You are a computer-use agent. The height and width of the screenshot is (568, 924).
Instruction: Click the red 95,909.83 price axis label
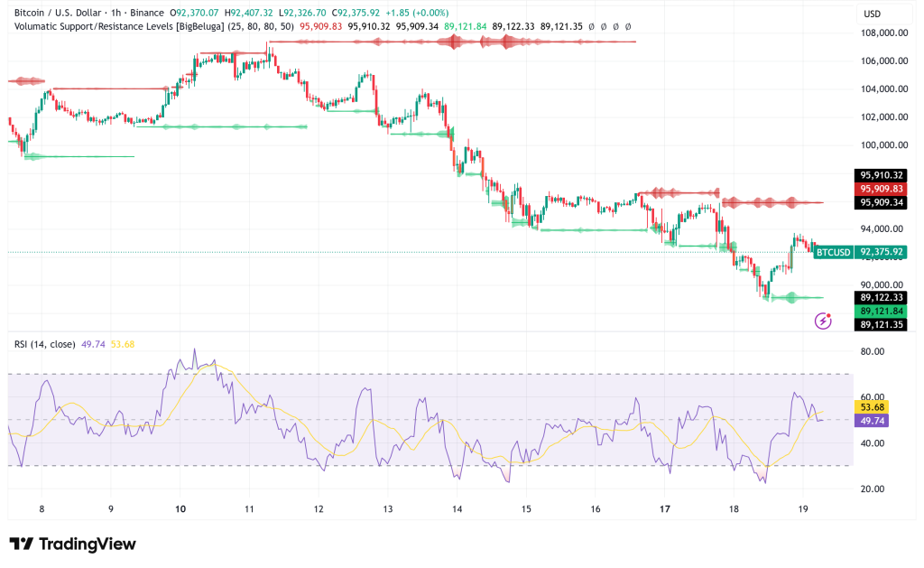point(880,189)
